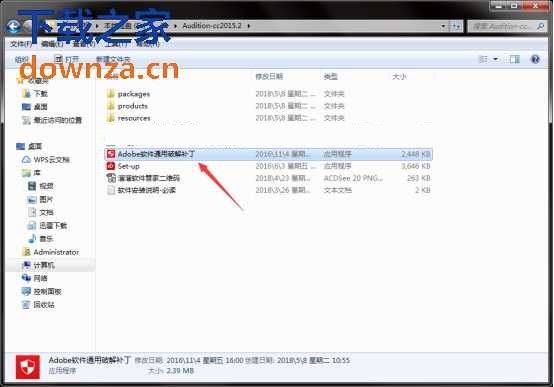Click the resources folder name
Screen dimensions: 554x387
coord(134,118)
